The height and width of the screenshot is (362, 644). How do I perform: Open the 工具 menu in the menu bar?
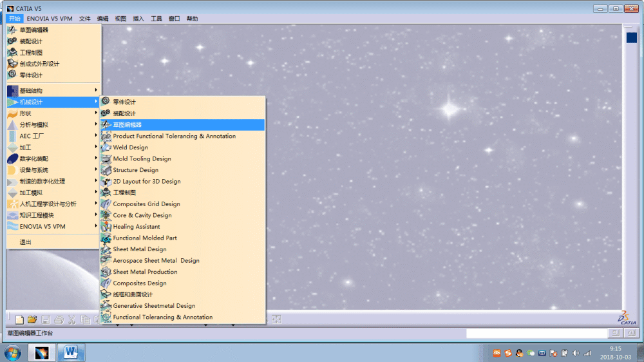coord(156,19)
